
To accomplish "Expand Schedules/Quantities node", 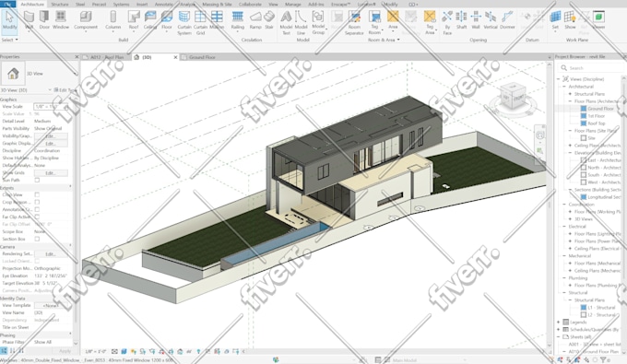I will [559, 329].
